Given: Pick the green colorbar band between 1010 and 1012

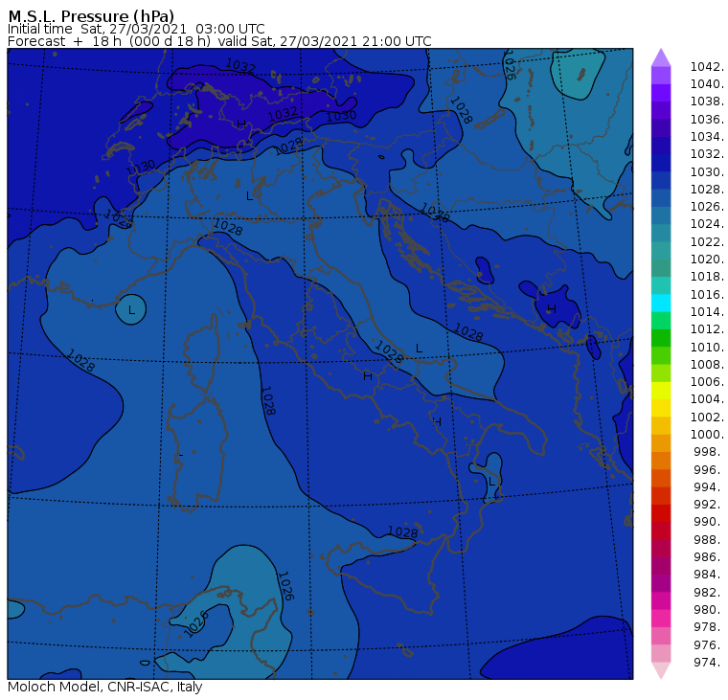Looking at the screenshot, I should pyautogui.click(x=661, y=338).
